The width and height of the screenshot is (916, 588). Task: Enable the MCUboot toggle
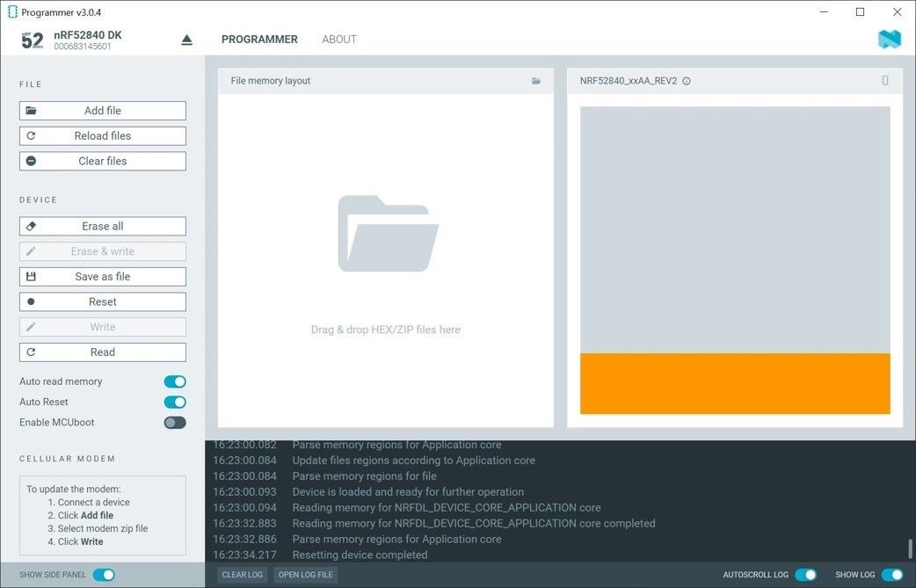(174, 422)
